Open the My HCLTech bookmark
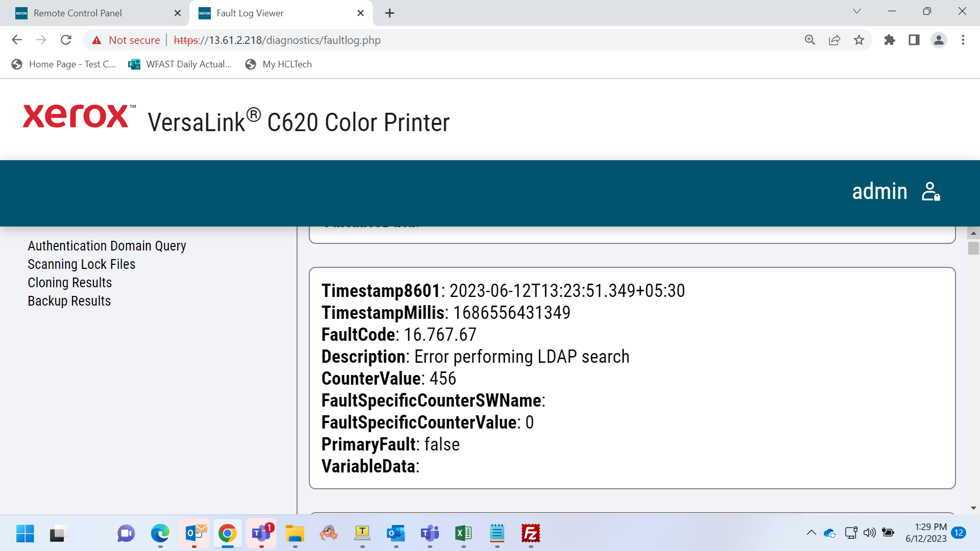Screen dimensions: 980x551 pyautogui.click(x=279, y=64)
